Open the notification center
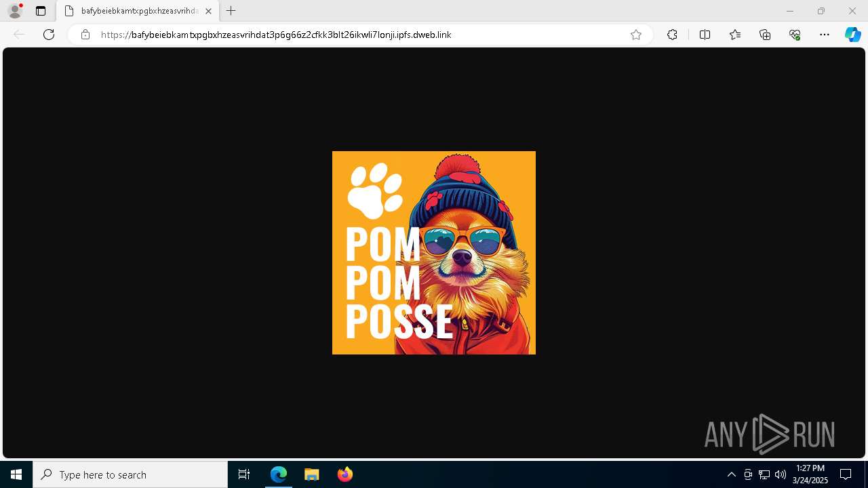The height and width of the screenshot is (488, 868). [x=846, y=474]
